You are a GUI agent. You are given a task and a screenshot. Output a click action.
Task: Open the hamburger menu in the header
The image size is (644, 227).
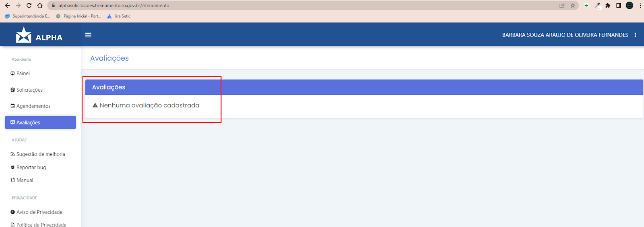pyautogui.click(x=88, y=35)
